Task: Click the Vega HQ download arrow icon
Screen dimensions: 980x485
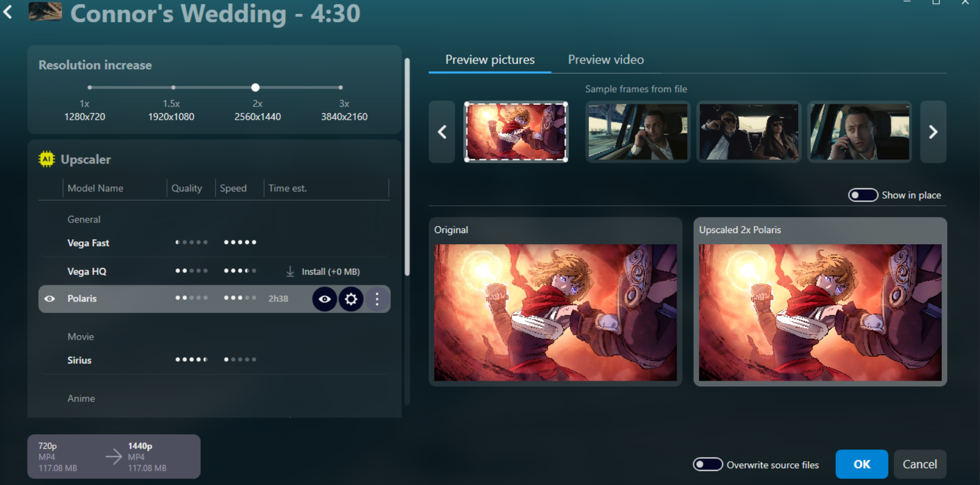Action: 290,271
